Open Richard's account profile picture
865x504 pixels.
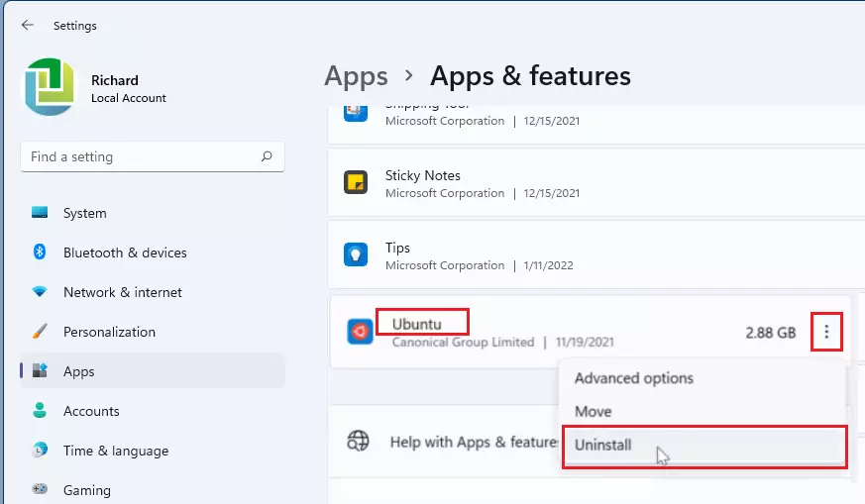pos(50,87)
